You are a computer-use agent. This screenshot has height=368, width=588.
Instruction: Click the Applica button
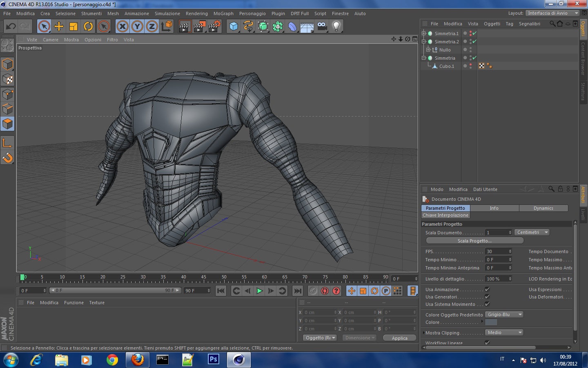399,338
